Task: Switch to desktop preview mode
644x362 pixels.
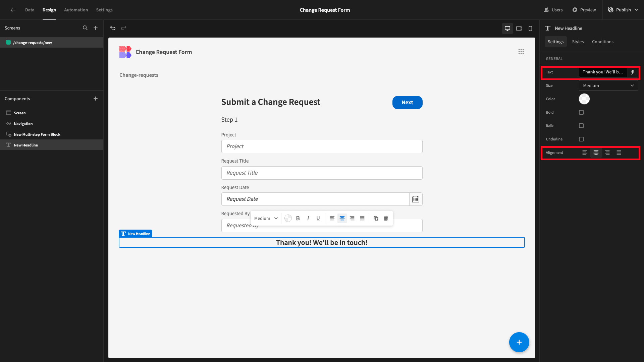Action: 507,28
